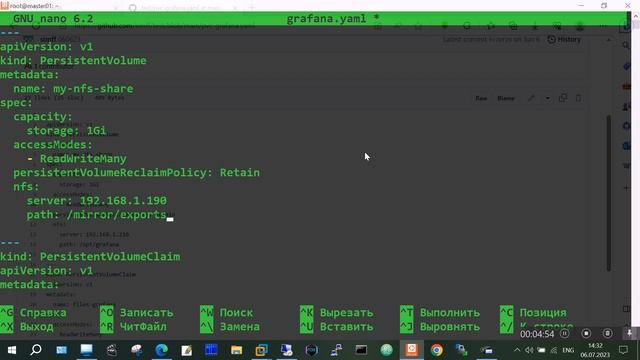Click the ^K Вырезать shortcut
Viewport: 640px width, 360px height.
click(337, 313)
